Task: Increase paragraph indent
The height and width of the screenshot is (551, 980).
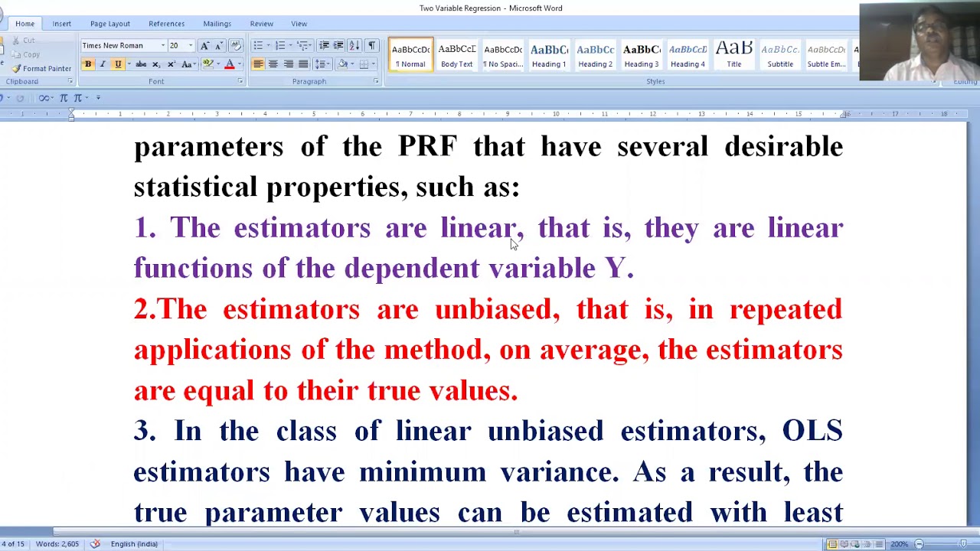Action: 338,46
